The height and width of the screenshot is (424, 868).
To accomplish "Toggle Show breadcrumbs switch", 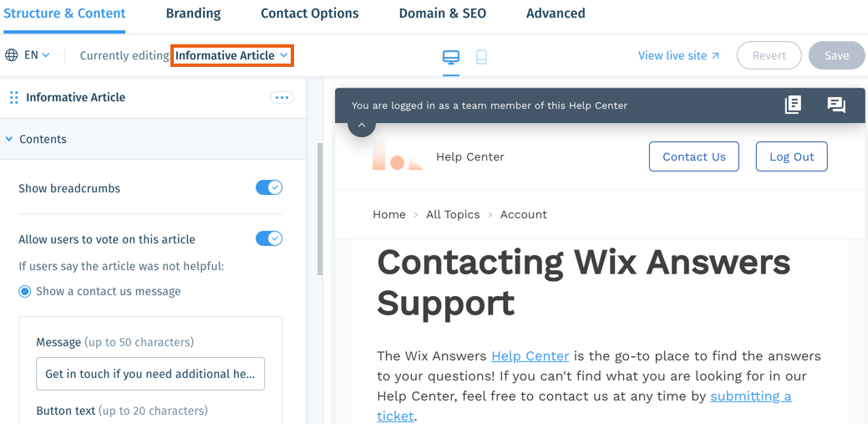I will [269, 188].
